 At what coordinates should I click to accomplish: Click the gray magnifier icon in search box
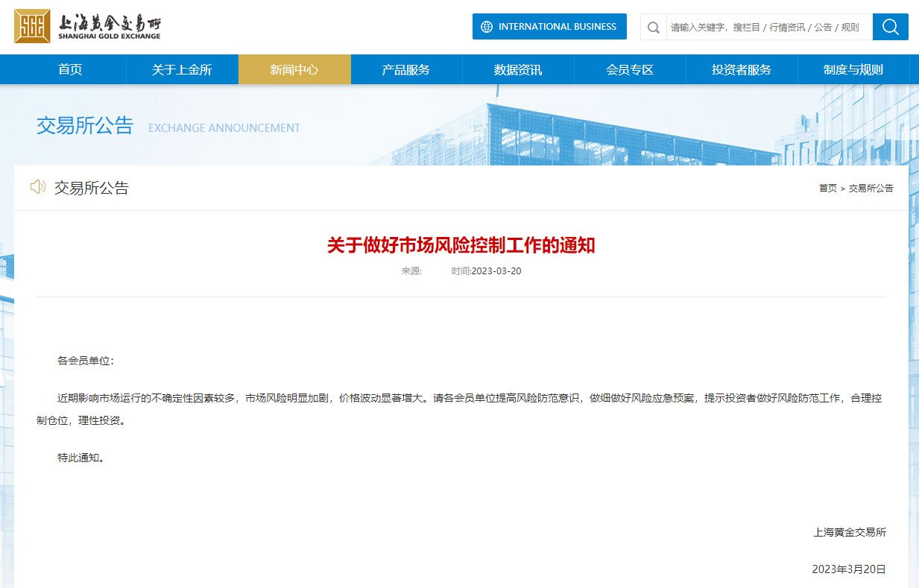654,28
